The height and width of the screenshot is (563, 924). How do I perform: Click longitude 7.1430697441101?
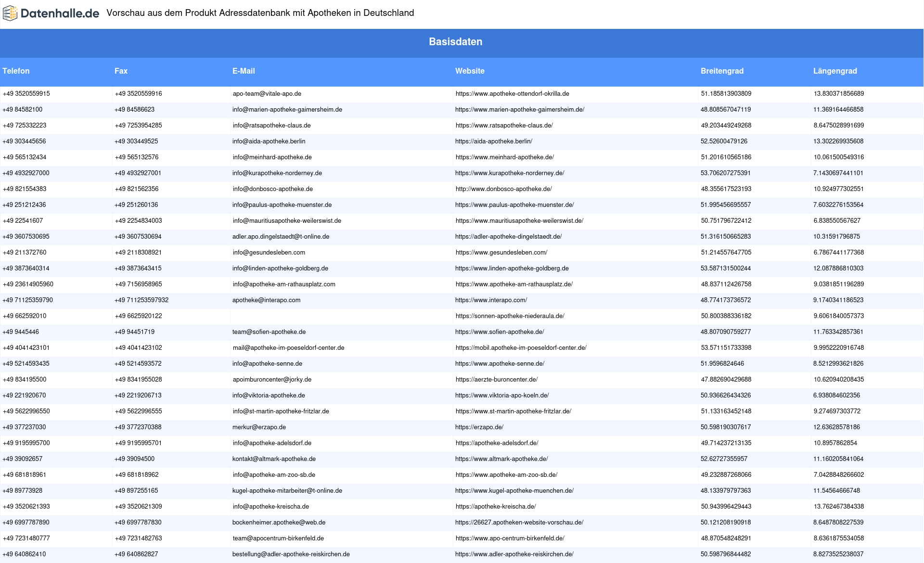(x=838, y=173)
